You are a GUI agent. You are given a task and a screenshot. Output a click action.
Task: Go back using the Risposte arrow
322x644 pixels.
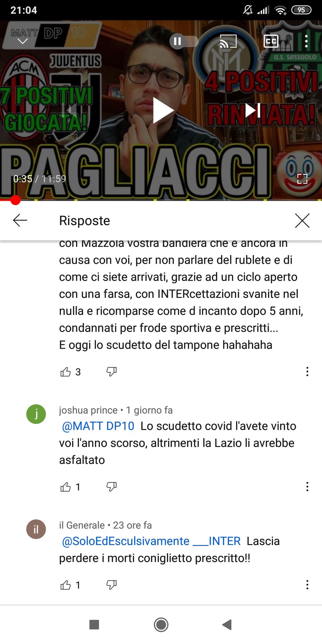click(x=20, y=220)
